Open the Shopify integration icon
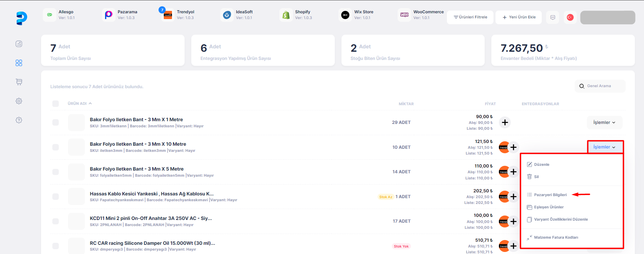This screenshot has height=254, width=644. click(x=286, y=15)
